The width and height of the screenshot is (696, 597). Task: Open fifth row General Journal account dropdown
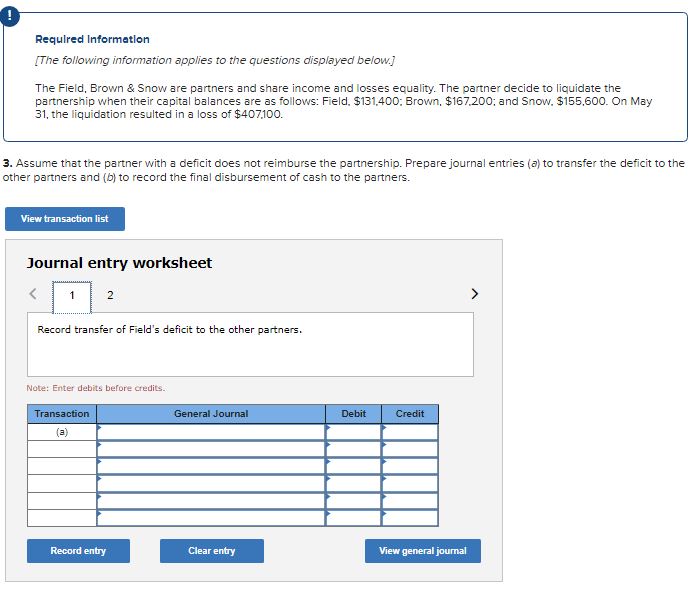[x=211, y=501]
